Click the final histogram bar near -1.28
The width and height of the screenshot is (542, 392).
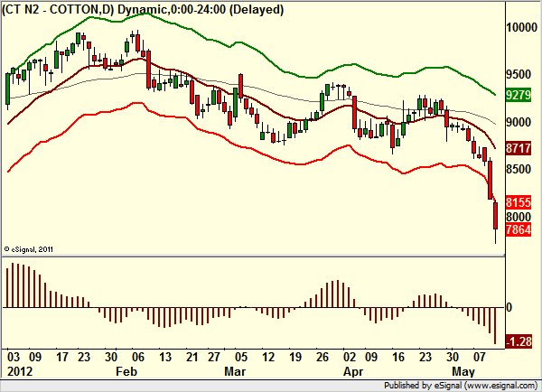[x=495, y=326]
